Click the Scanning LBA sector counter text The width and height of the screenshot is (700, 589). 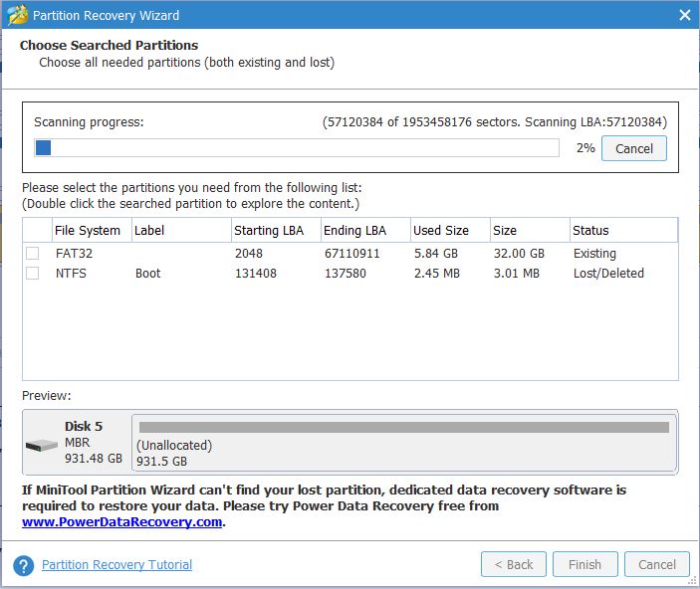pos(495,121)
